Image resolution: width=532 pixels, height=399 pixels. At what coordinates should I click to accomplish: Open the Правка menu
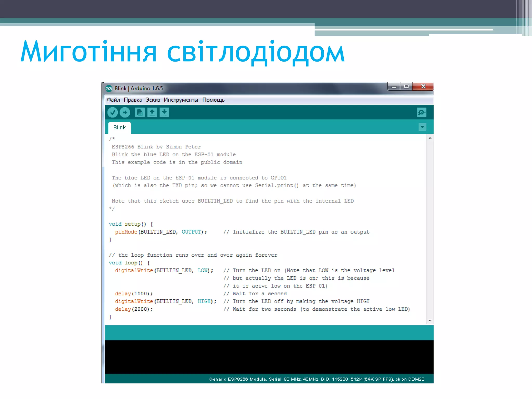coord(133,100)
